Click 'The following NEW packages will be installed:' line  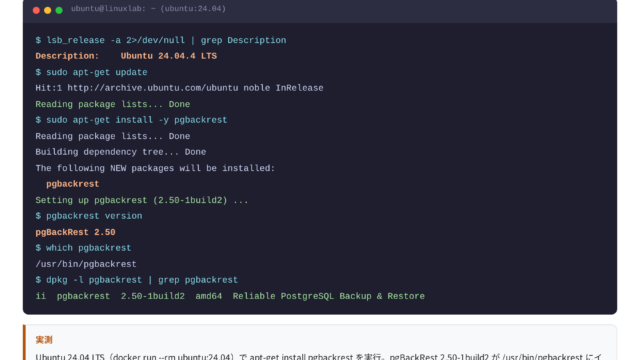tap(156, 168)
